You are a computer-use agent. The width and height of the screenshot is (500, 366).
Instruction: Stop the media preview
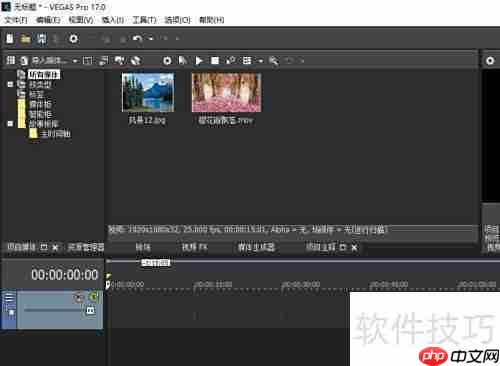[215, 61]
